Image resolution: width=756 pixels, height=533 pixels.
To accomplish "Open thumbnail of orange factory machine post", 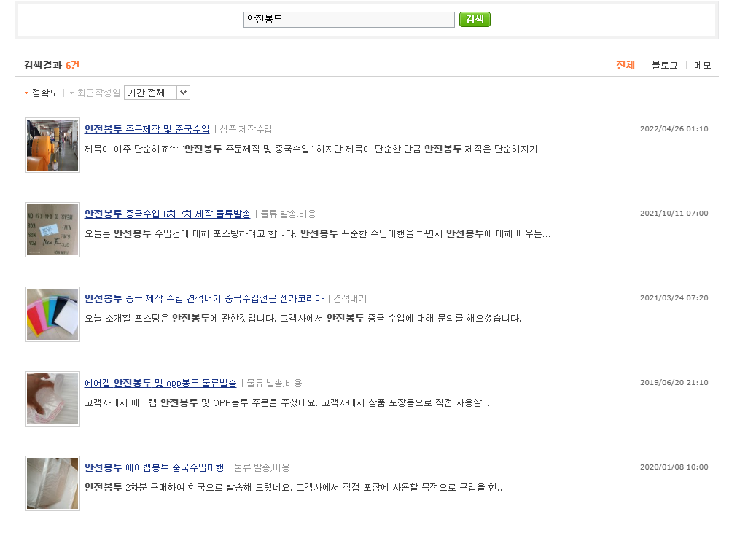I will 52,145.
